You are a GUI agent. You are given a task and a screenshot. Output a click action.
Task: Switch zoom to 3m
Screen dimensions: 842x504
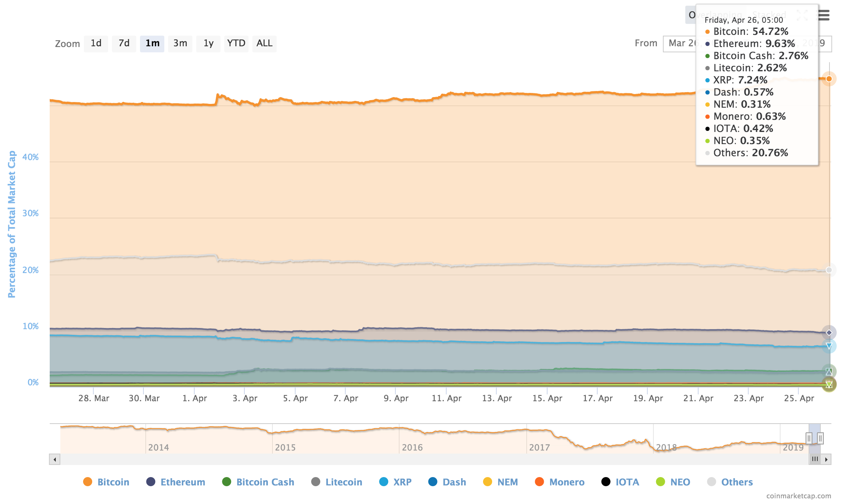pos(180,44)
